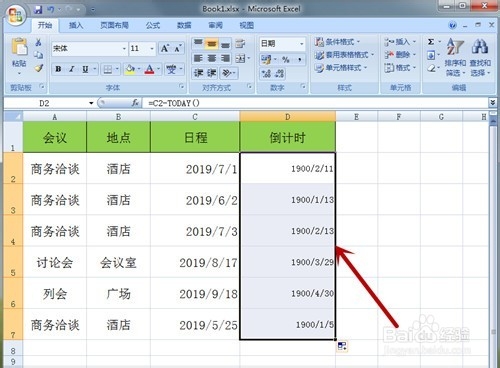This screenshot has height=368, width=500.
Task: Increase font size with the large A
Action: [x=165, y=49]
